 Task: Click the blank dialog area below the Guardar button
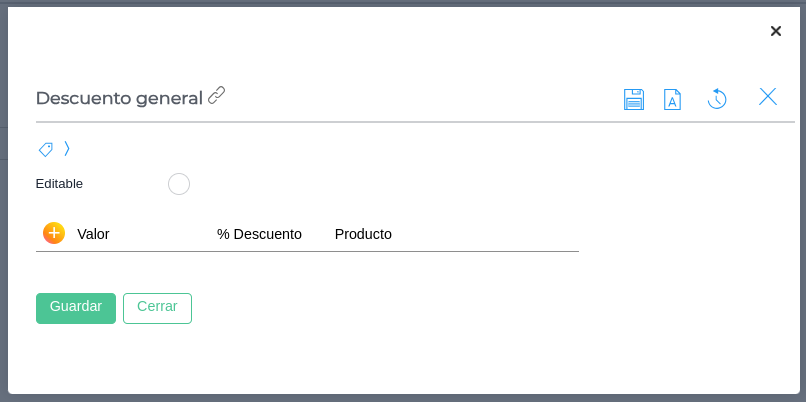coord(76,358)
